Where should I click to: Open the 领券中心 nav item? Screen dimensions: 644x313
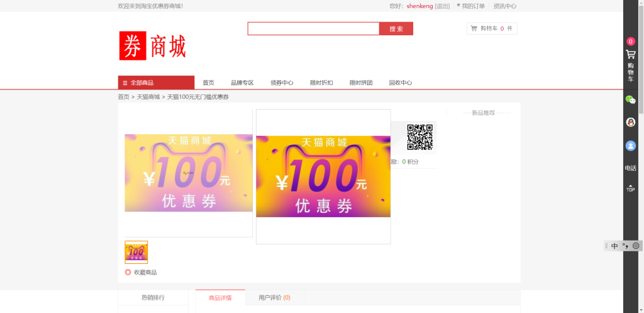(x=282, y=83)
